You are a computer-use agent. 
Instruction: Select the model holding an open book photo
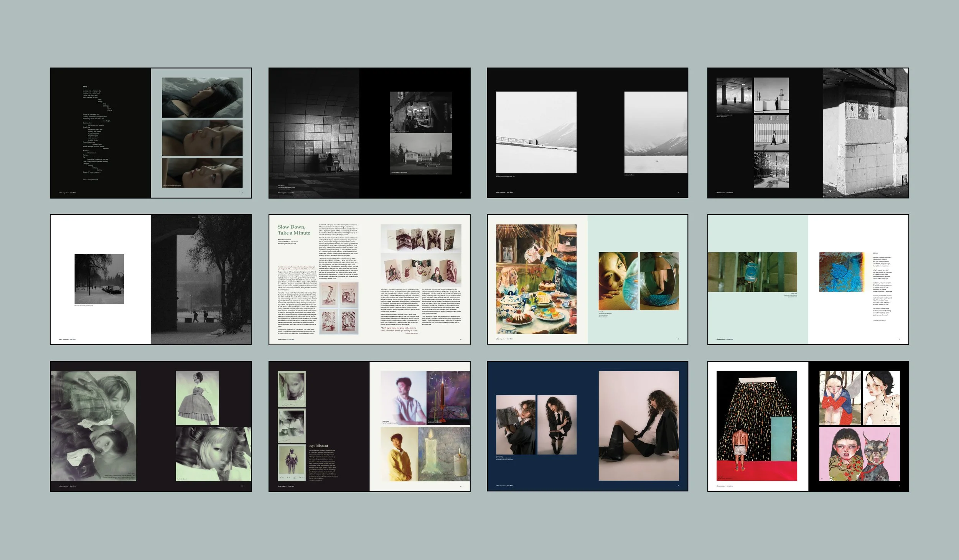516,425
